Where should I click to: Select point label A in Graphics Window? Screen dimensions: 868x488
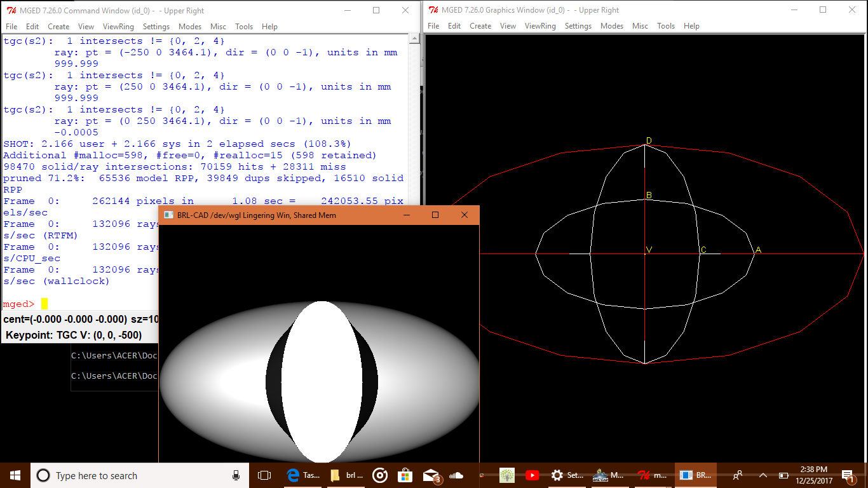pos(758,250)
